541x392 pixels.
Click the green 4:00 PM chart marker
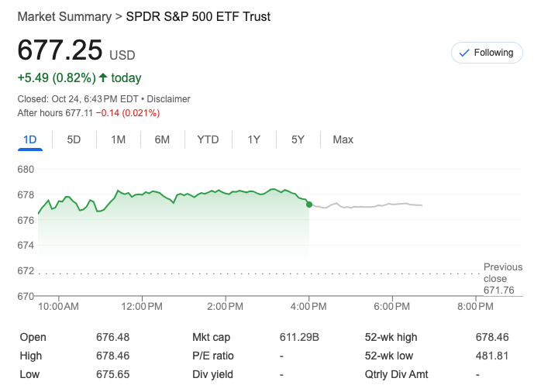point(309,205)
